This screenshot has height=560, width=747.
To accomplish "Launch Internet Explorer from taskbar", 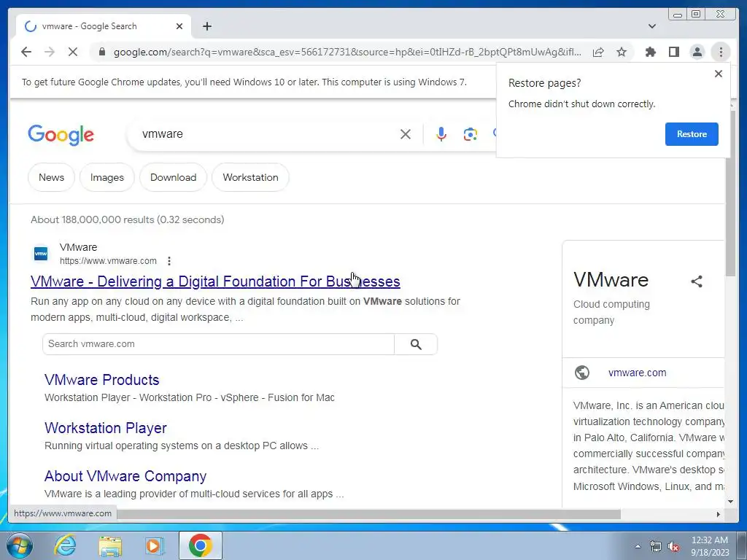I will [65, 545].
